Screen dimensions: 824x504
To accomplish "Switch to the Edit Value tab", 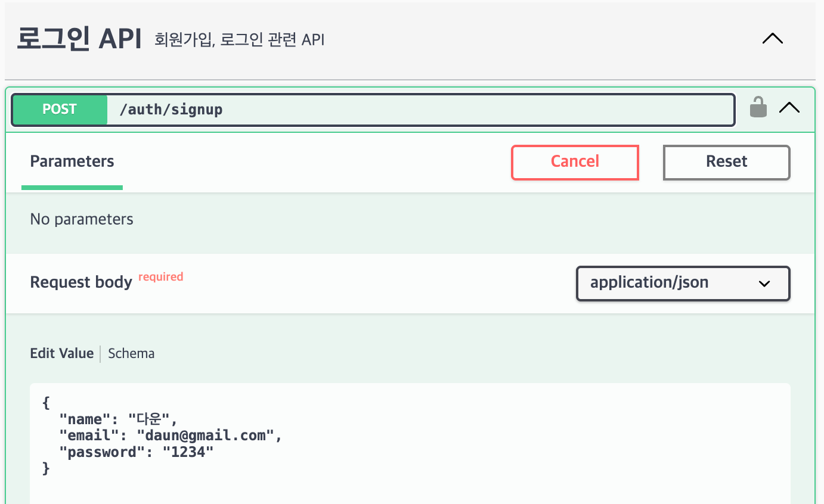I will 62,353.
